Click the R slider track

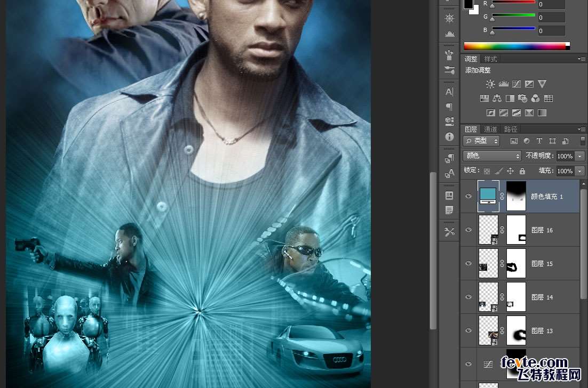[513, 2]
